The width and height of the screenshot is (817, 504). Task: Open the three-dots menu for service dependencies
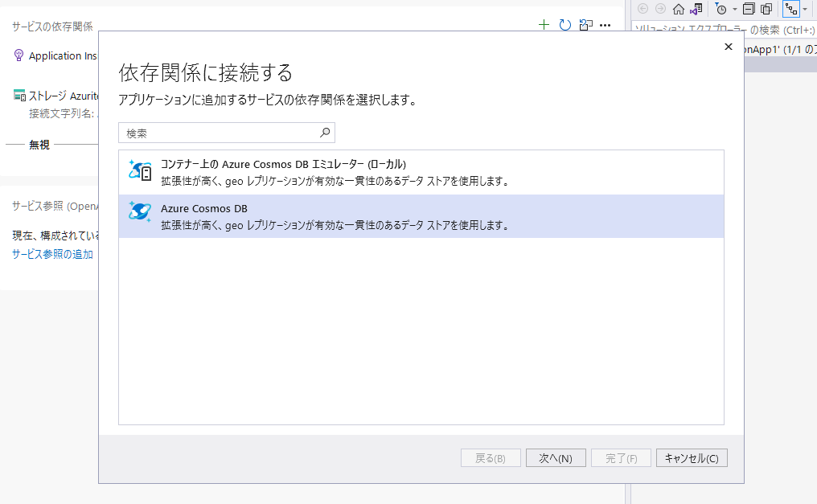[605, 25]
